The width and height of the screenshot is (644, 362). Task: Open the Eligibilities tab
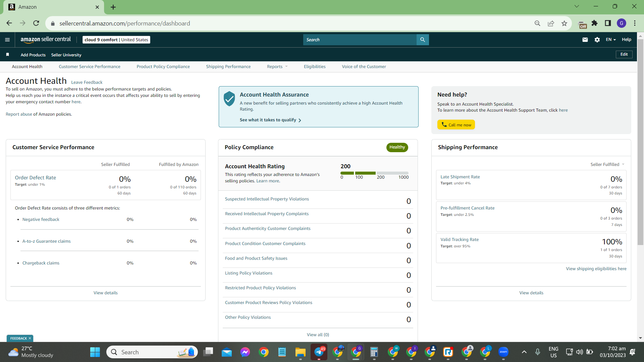point(315,67)
